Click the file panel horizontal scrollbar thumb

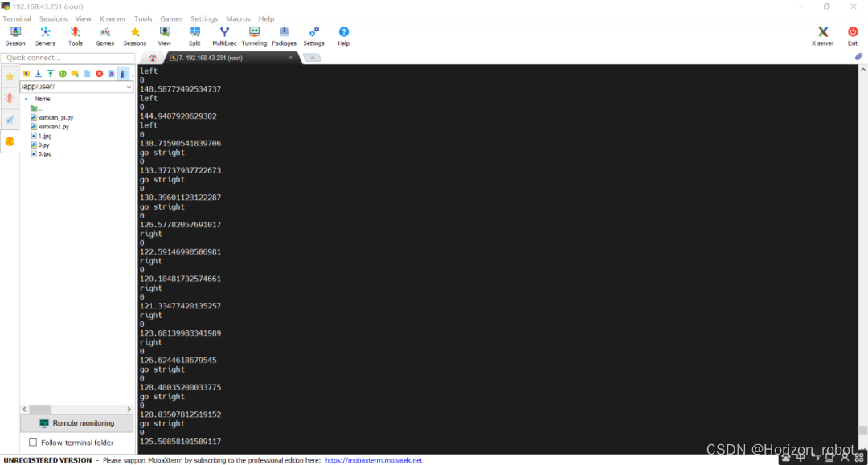point(40,409)
